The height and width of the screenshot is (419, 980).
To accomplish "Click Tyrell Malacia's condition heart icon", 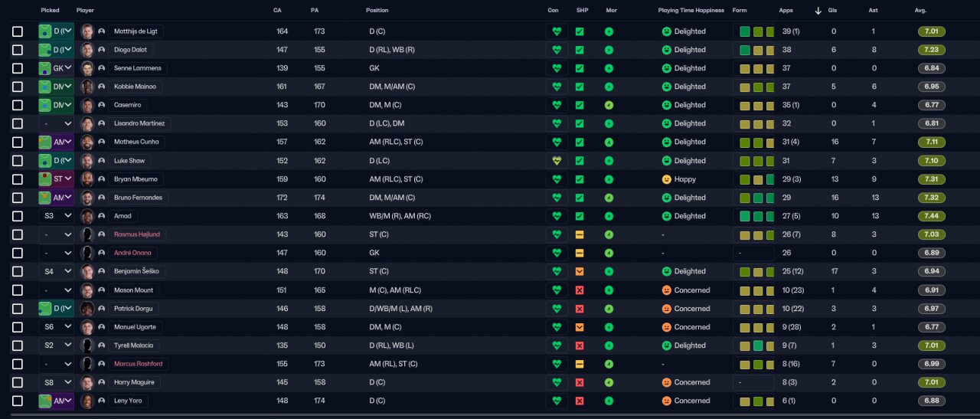I will click(x=557, y=345).
